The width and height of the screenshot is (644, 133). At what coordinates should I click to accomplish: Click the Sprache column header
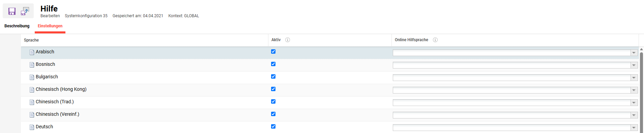tap(31, 40)
